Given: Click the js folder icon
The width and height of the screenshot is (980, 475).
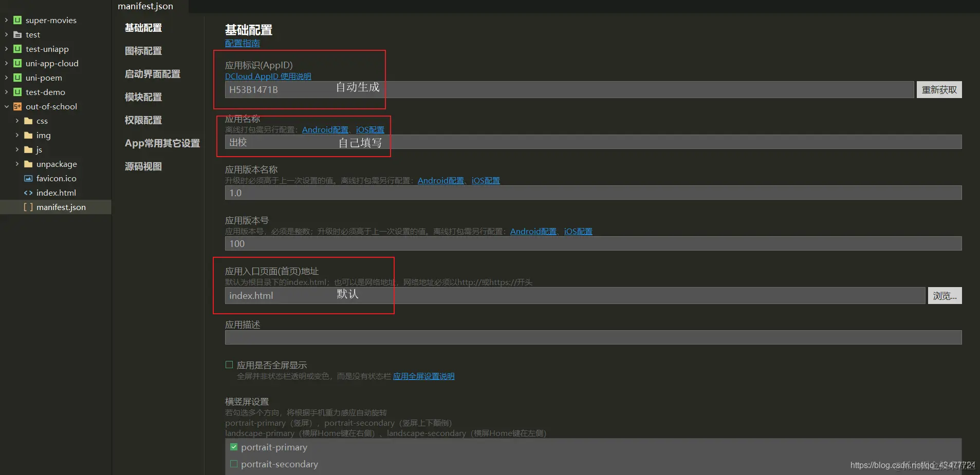Looking at the screenshot, I should click(28, 149).
